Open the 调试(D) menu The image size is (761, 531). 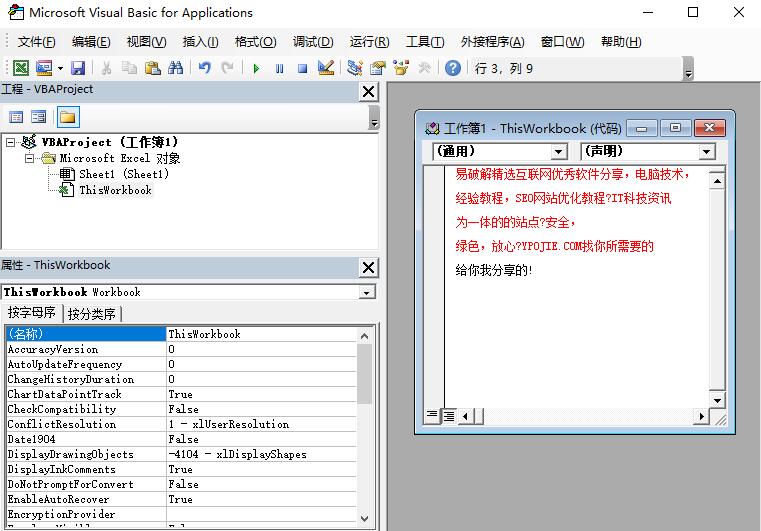click(x=313, y=42)
